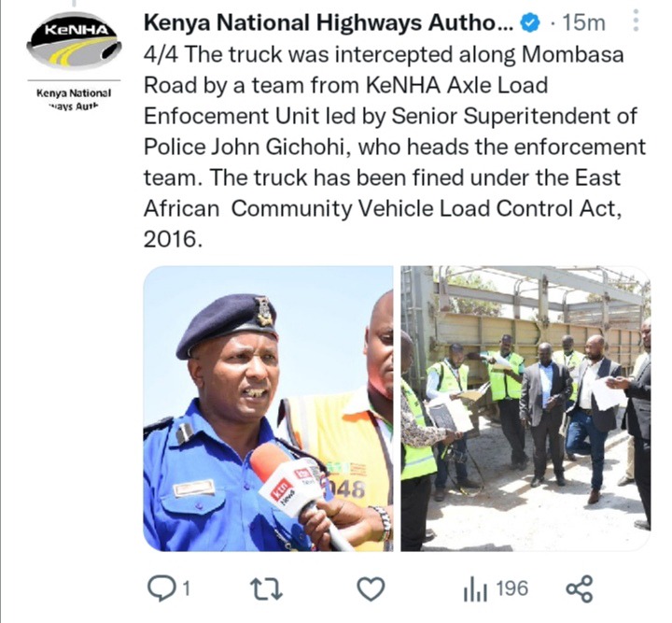Click the 196 views count
This screenshot has height=623, width=672.
coord(512,588)
